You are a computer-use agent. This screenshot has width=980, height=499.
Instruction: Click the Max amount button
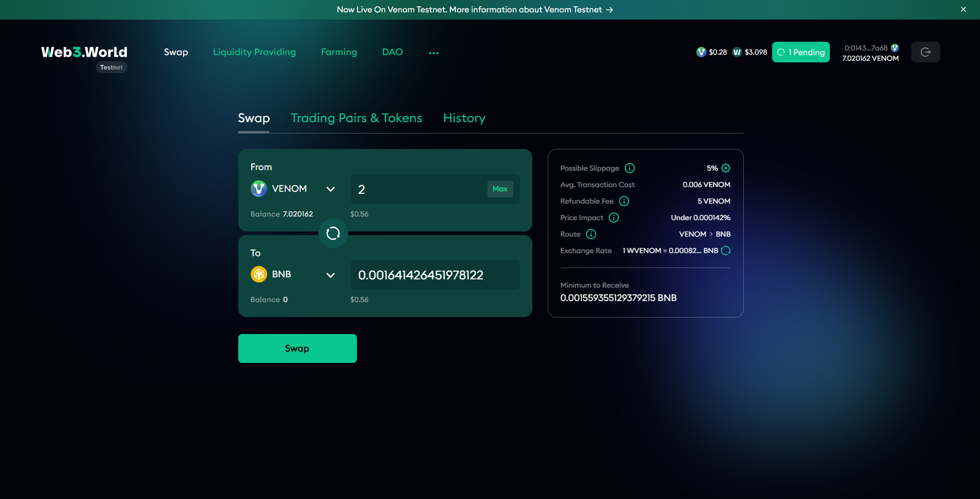(x=500, y=189)
